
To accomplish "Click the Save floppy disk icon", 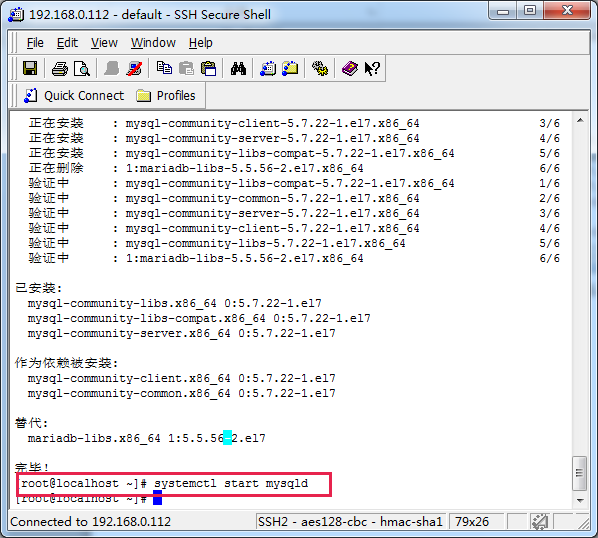I will (x=30, y=69).
